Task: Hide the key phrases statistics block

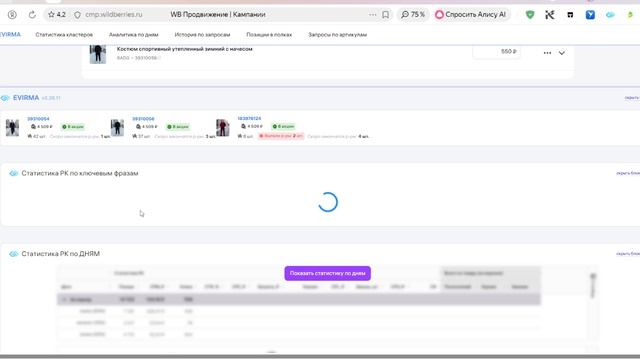Action: (628, 173)
